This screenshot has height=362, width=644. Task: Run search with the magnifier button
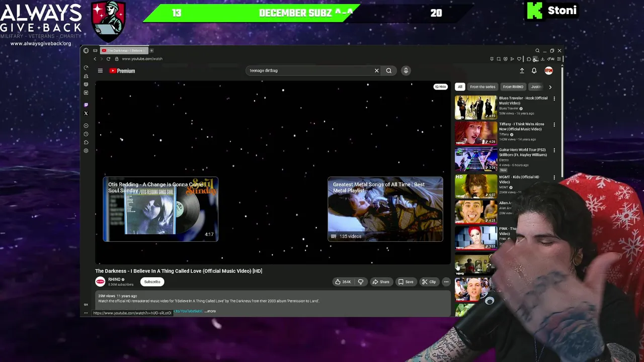[x=389, y=70]
